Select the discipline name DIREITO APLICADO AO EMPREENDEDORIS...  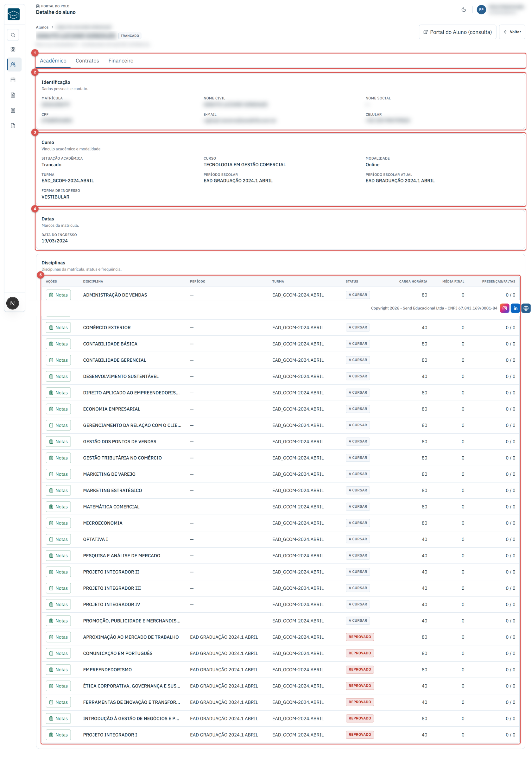(131, 393)
